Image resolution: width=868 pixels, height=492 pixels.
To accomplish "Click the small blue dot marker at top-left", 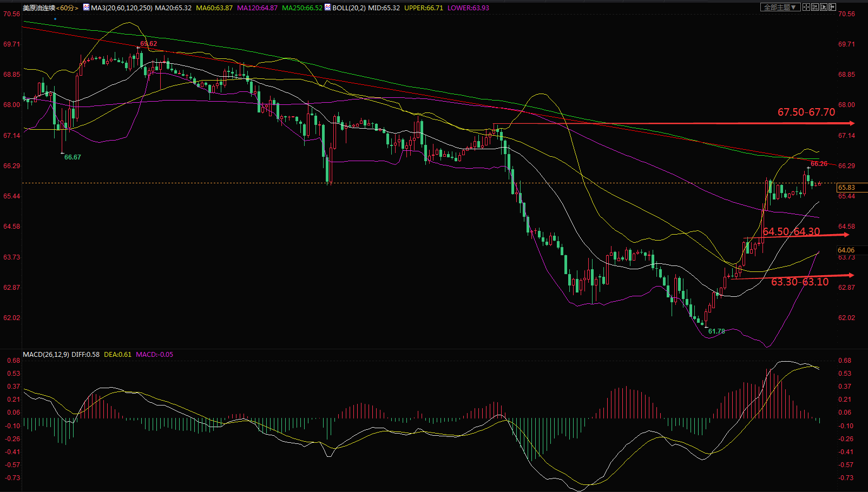I will tap(55, 19).
